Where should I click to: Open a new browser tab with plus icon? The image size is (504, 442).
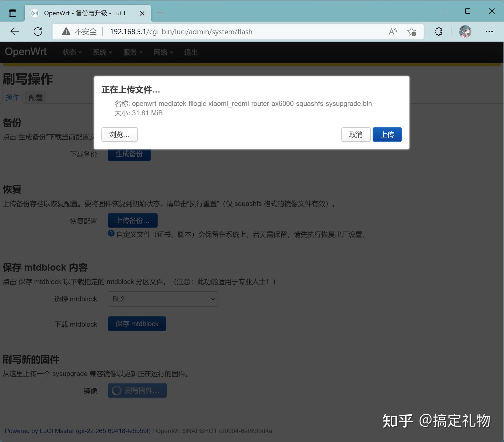(x=160, y=13)
